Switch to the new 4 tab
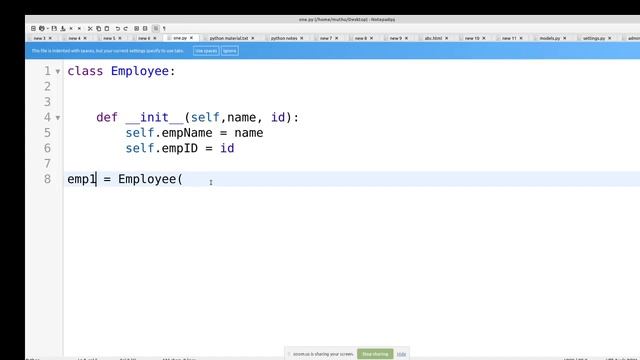The height and width of the screenshot is (360, 640). 74,38
